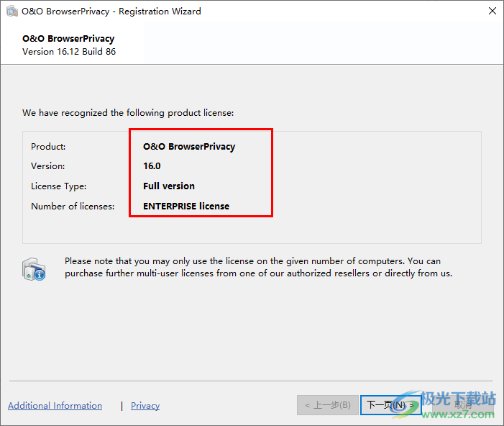
Task: Click the 下一页(N) next button
Action: point(390,404)
